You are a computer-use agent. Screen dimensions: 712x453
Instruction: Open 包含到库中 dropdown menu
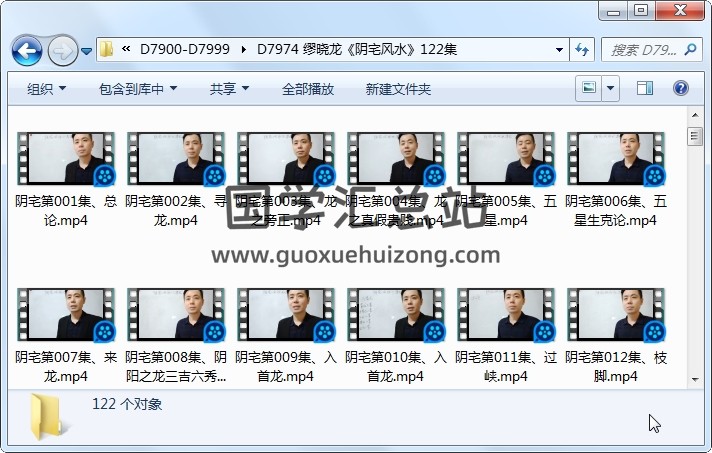(x=138, y=89)
